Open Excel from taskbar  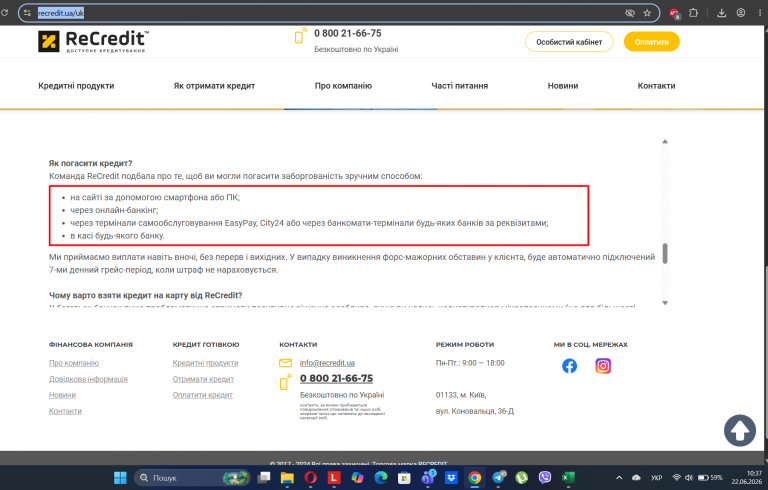568,478
